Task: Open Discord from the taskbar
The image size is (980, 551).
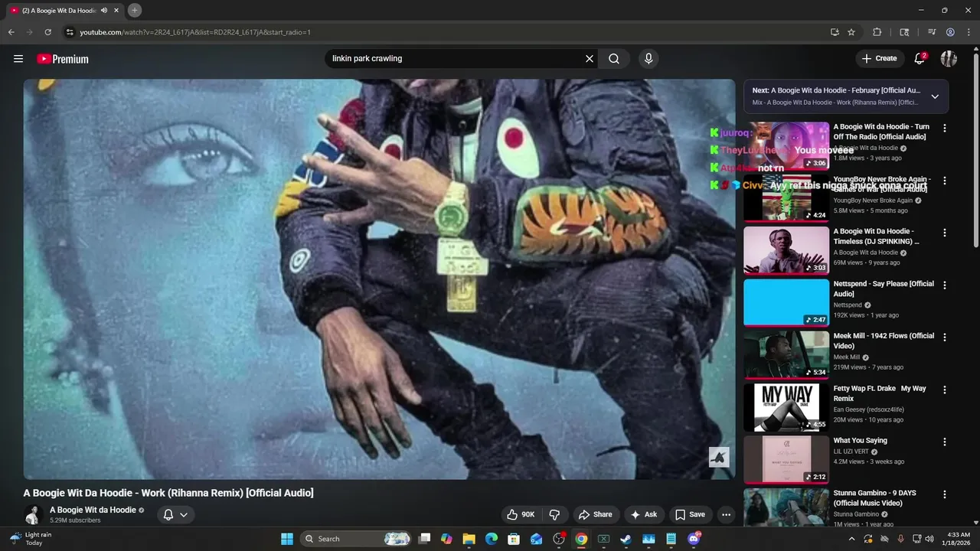Action: pyautogui.click(x=694, y=539)
